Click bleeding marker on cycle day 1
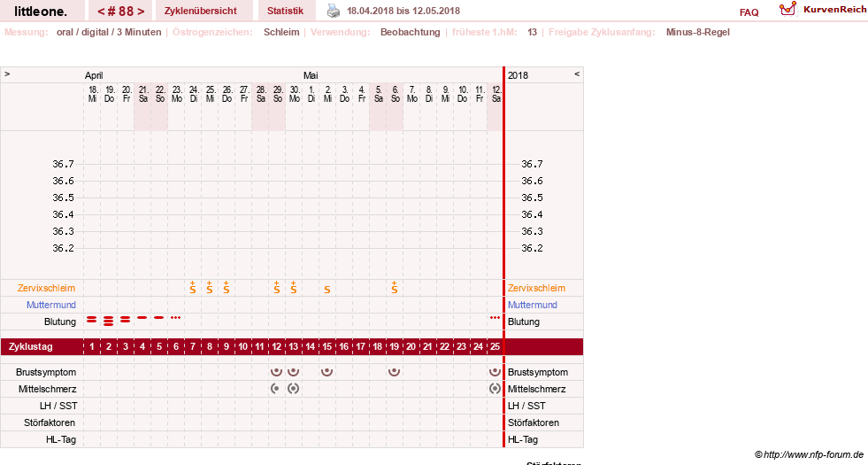The image size is (868, 465). 92,319
